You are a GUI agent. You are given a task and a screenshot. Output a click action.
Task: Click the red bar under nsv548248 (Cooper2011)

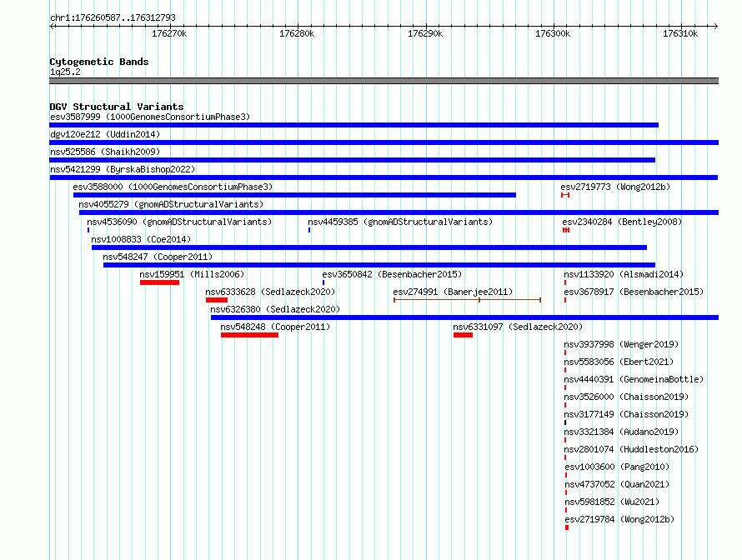[x=249, y=335]
